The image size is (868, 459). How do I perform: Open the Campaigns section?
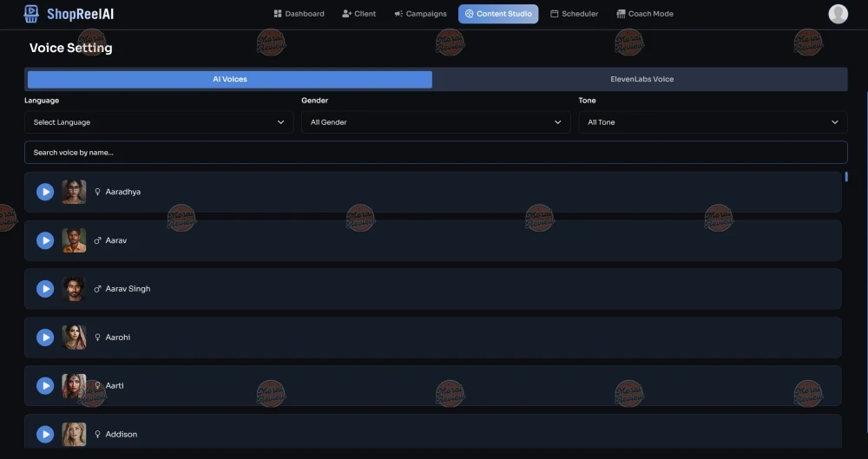coord(420,14)
